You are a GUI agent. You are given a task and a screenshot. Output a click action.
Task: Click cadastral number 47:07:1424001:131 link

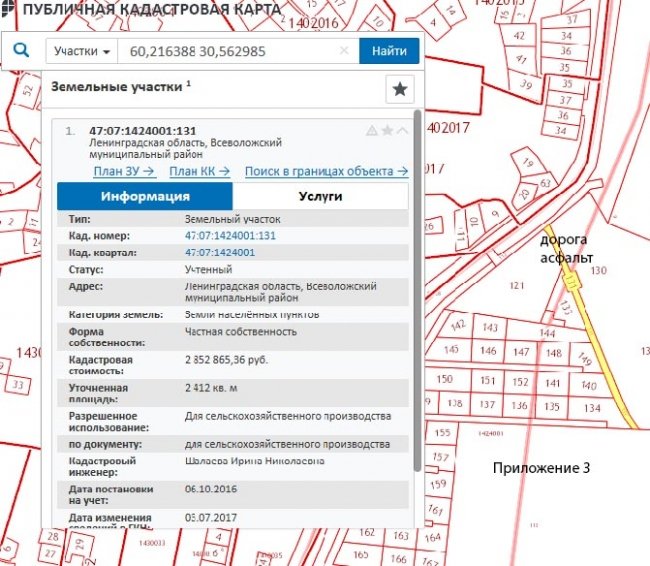coord(229,235)
